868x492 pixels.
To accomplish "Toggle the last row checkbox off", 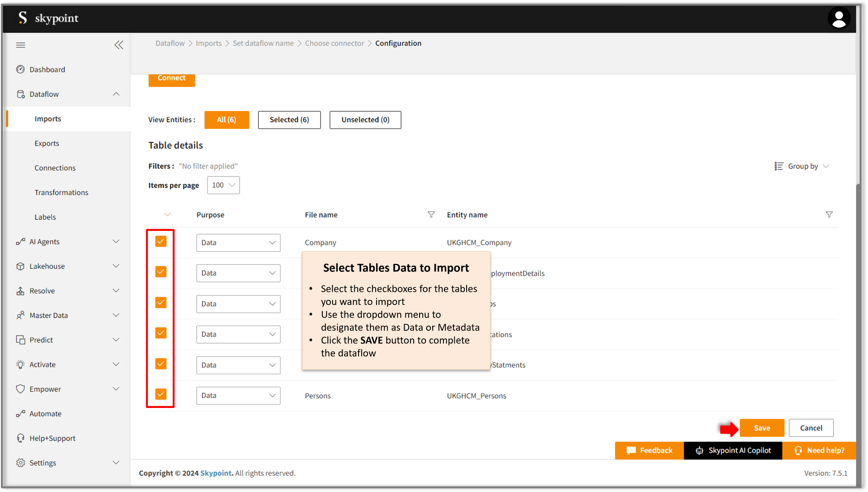I will (x=161, y=394).
